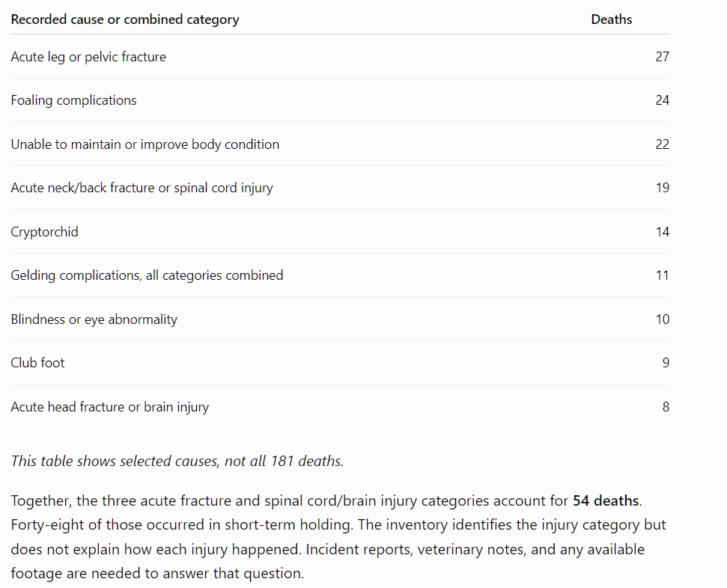Click the Cryptorchid death count 14

663,232
